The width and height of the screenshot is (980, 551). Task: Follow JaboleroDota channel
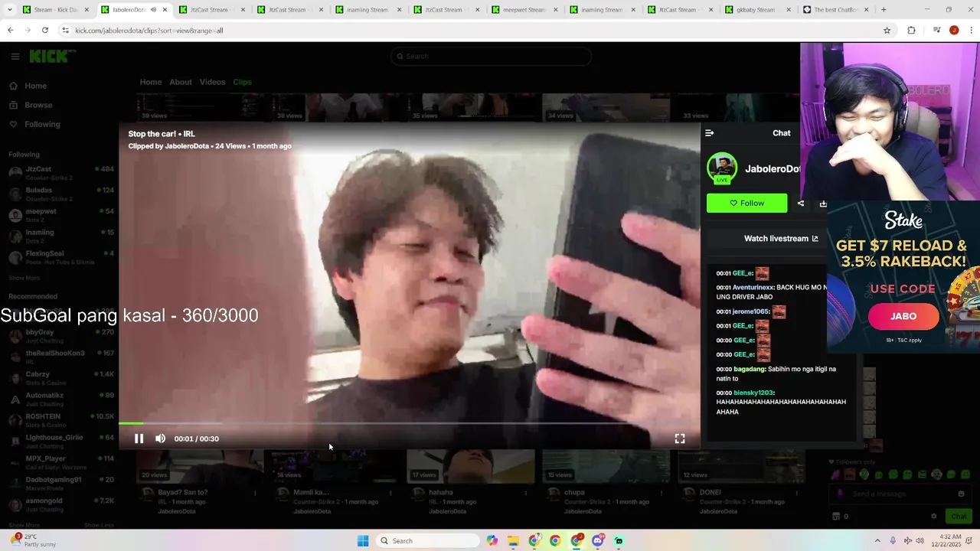click(746, 203)
